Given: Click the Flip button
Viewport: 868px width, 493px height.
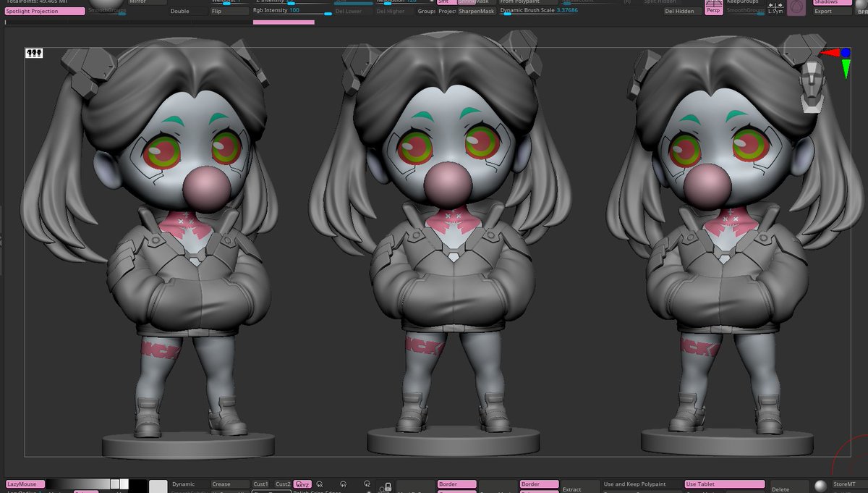Looking at the screenshot, I should [x=230, y=11].
